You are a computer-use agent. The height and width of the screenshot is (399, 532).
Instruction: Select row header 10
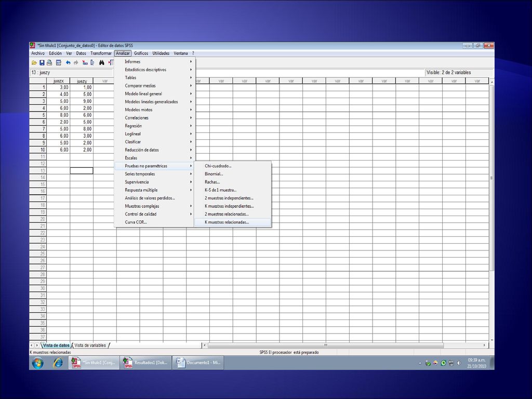(37, 150)
